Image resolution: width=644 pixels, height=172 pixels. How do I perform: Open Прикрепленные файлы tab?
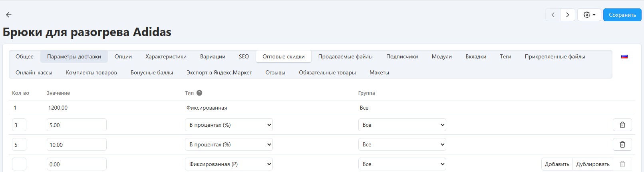555,56
